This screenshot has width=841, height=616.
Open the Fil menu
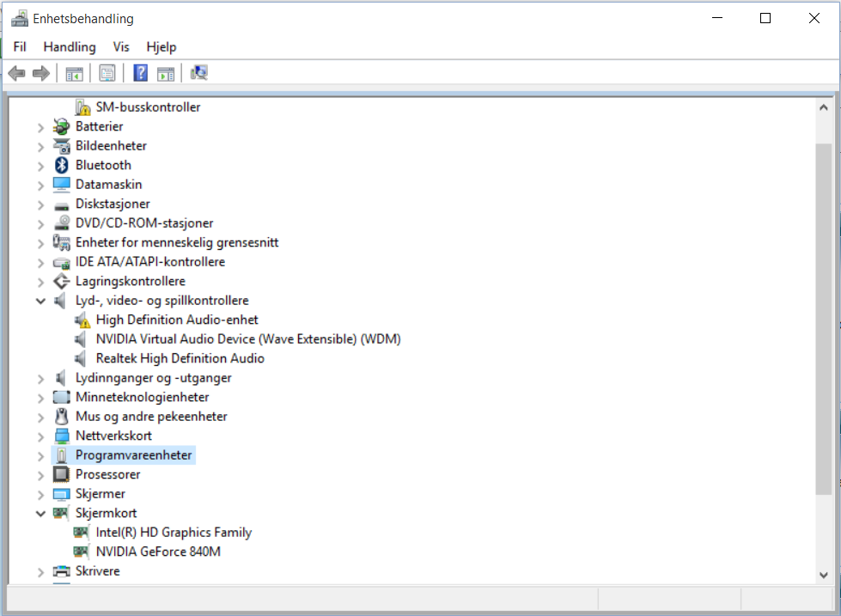pyautogui.click(x=20, y=46)
